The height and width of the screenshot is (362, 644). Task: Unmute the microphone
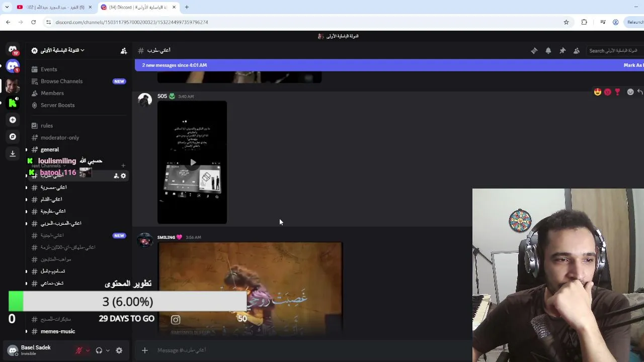pos(78,350)
